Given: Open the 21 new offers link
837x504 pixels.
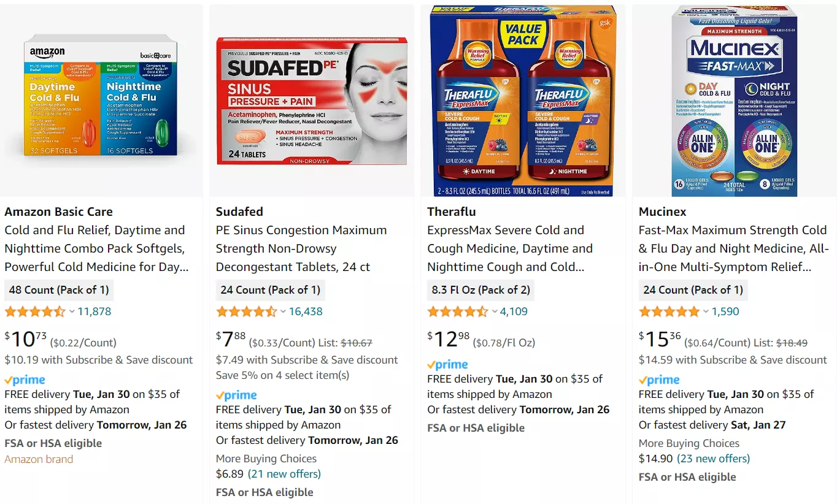Looking at the screenshot, I should 284,474.
